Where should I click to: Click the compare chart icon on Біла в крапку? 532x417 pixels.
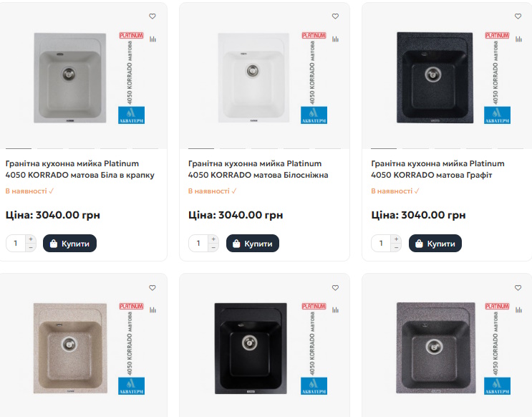point(153,39)
